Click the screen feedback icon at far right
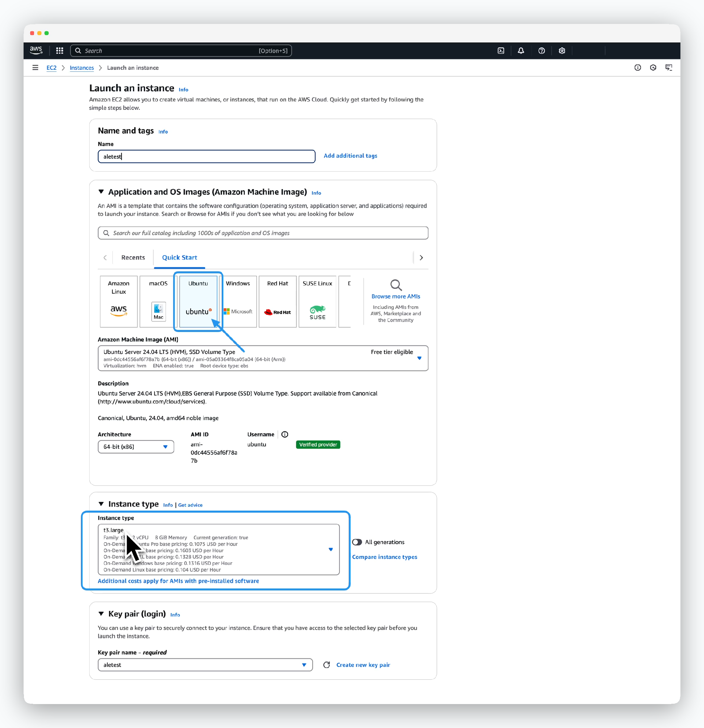Screen dimensions: 704x728 click(x=669, y=68)
